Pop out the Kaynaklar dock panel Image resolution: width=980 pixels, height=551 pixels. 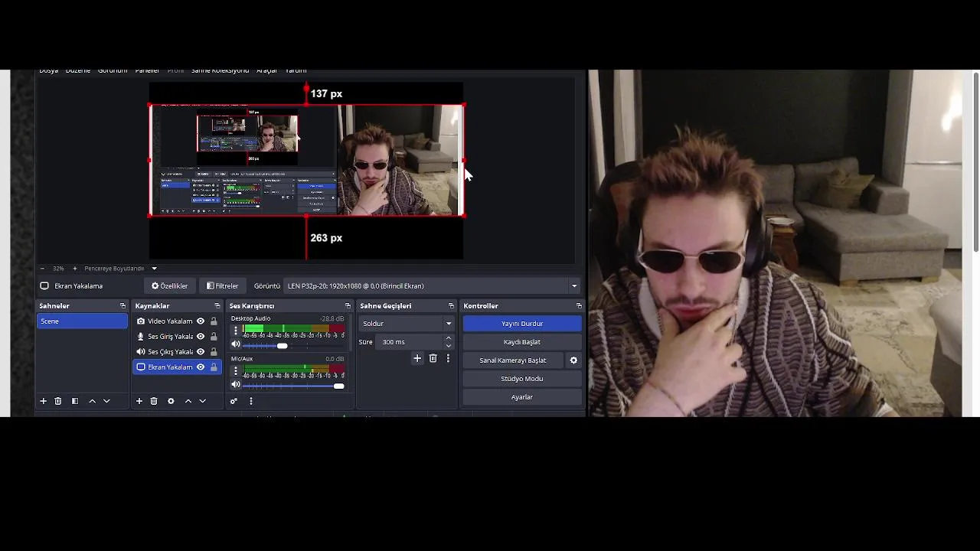click(217, 306)
